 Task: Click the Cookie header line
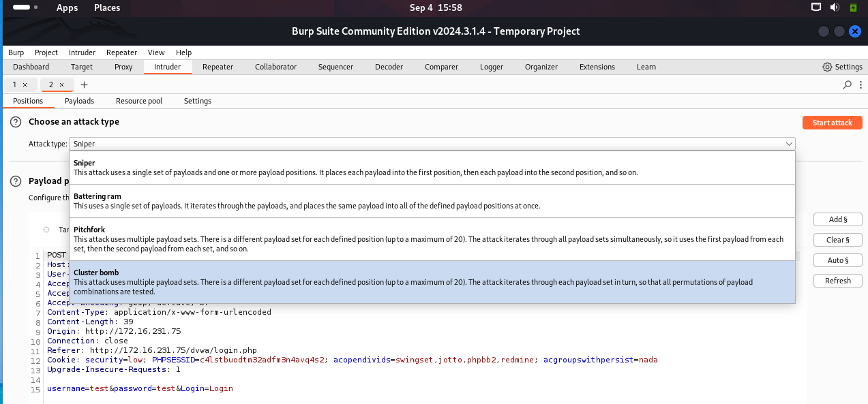coord(353,360)
